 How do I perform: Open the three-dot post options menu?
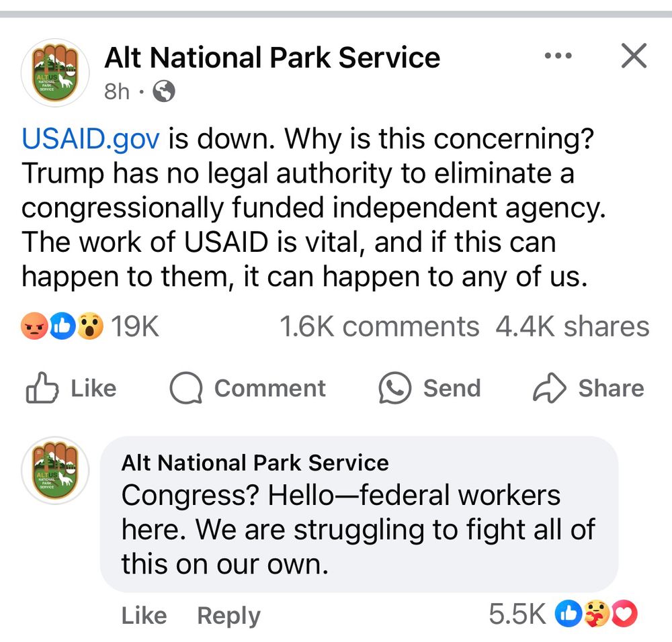558,56
